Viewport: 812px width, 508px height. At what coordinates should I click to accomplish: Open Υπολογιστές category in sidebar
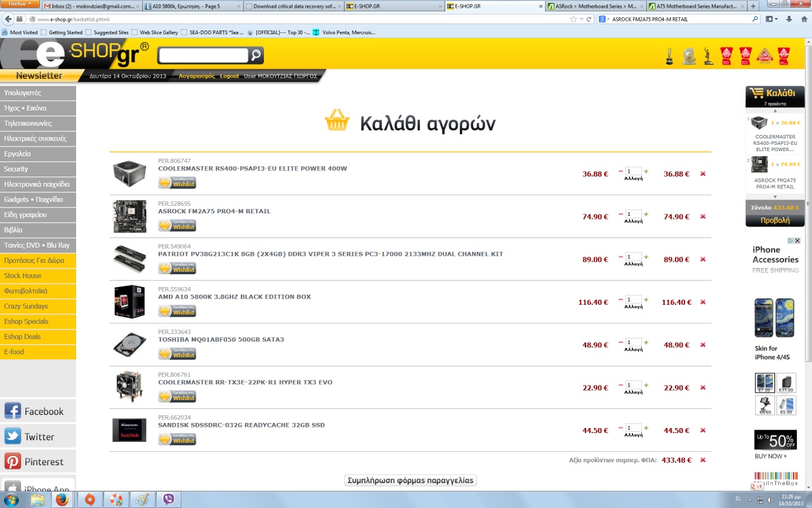[38, 93]
